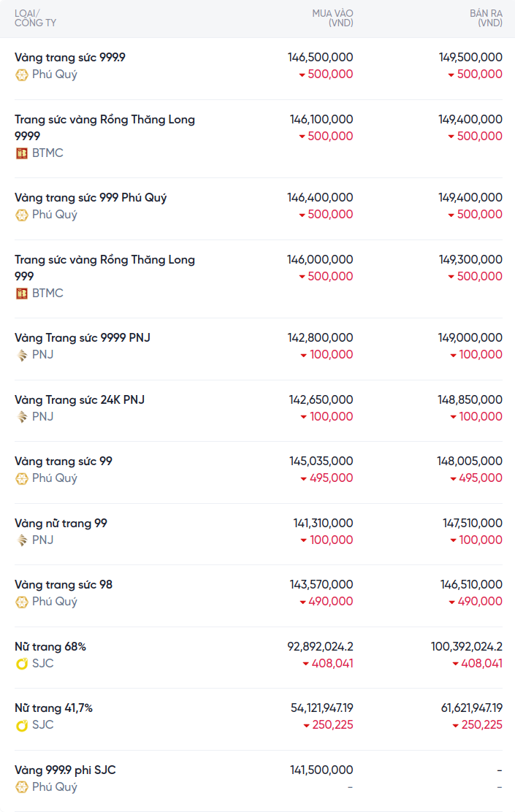Click the 149,500,000 selling price

click(x=470, y=58)
